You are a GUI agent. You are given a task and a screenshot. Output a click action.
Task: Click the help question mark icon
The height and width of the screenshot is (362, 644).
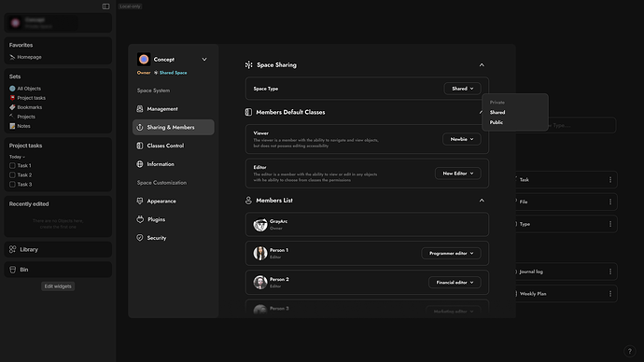[x=629, y=351]
